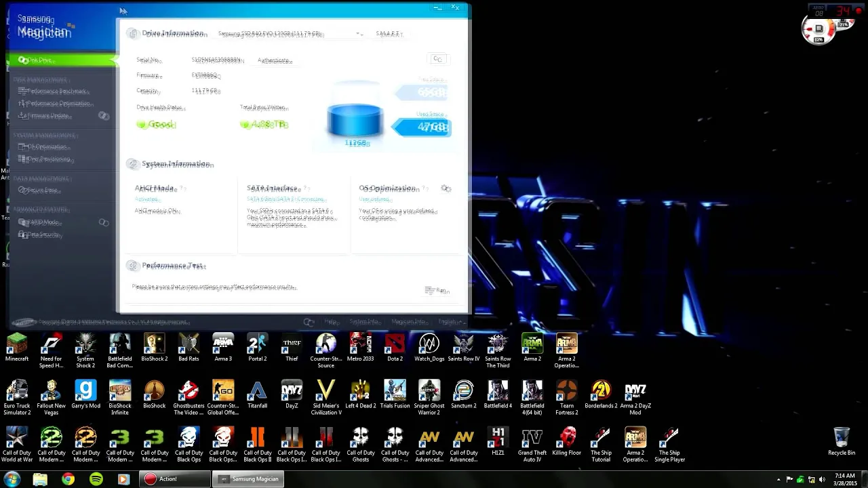Select Ghostbusters The Video Game icon
Image resolution: width=868 pixels, height=488 pixels.
coord(189,398)
